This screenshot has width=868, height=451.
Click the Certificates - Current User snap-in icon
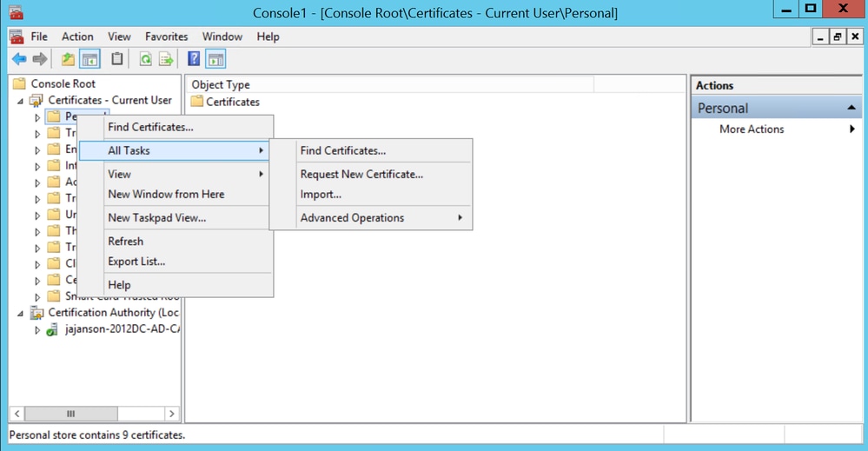(36, 101)
